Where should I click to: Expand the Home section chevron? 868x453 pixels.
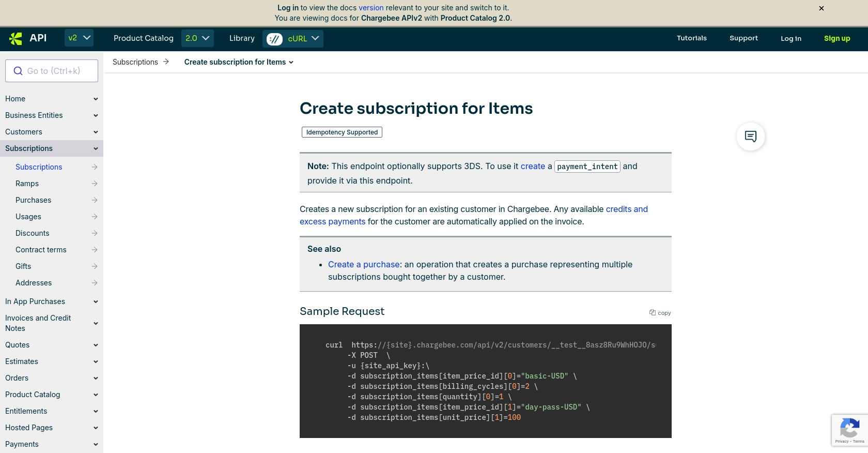coord(96,99)
